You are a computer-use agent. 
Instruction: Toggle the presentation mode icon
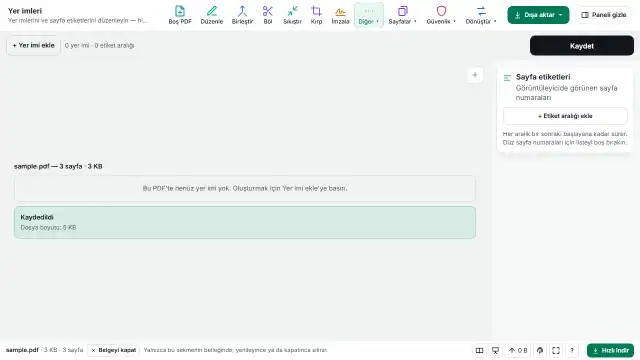pos(496,350)
